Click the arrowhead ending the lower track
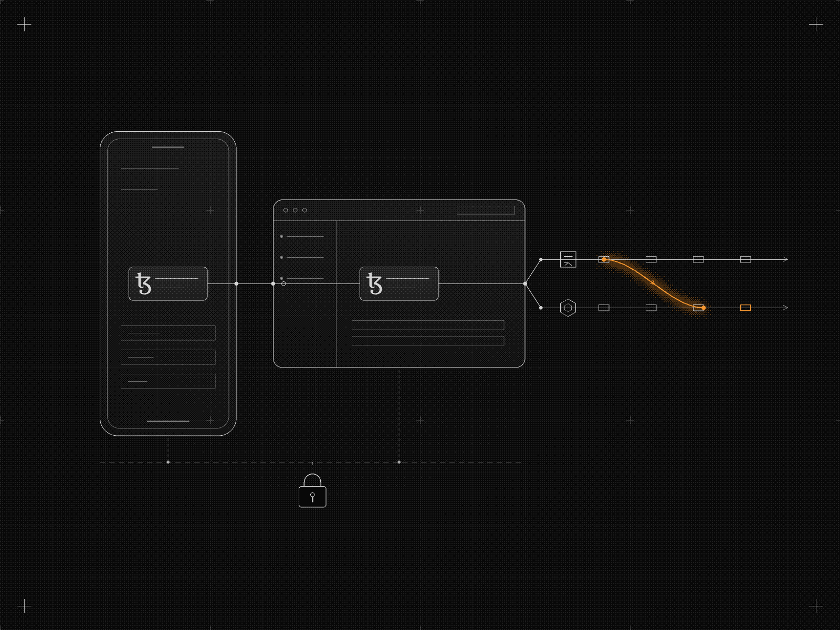Screen dimensions: 840x630 point(785,308)
